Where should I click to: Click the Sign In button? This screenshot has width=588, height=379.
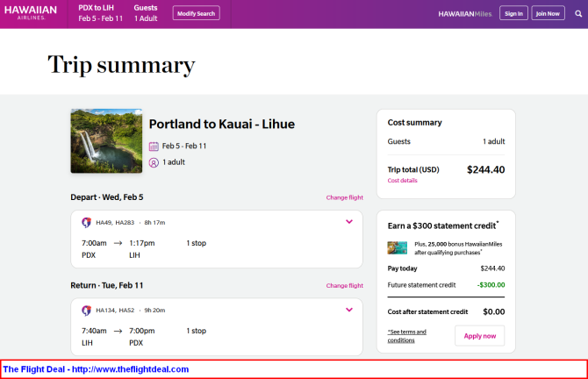point(513,13)
